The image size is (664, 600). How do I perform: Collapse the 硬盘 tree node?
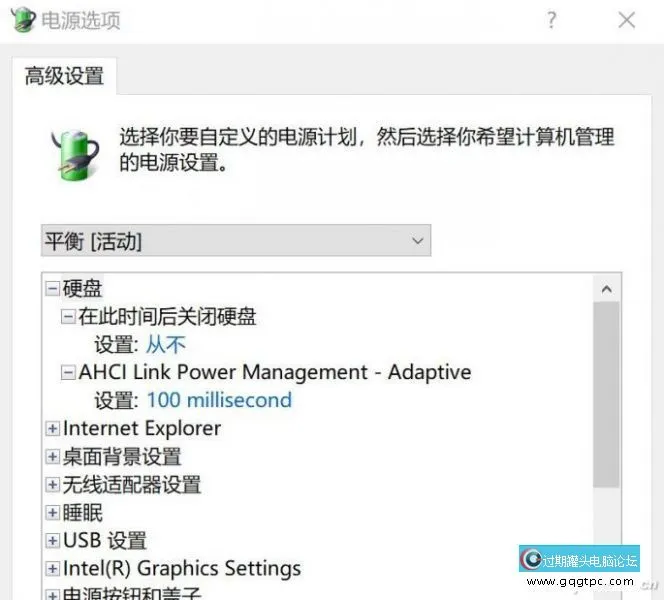[53, 289]
